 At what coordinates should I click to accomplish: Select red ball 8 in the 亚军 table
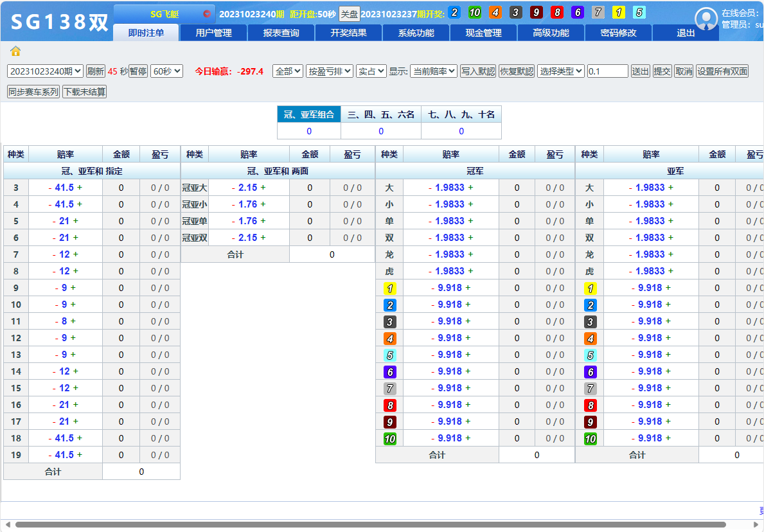point(590,405)
